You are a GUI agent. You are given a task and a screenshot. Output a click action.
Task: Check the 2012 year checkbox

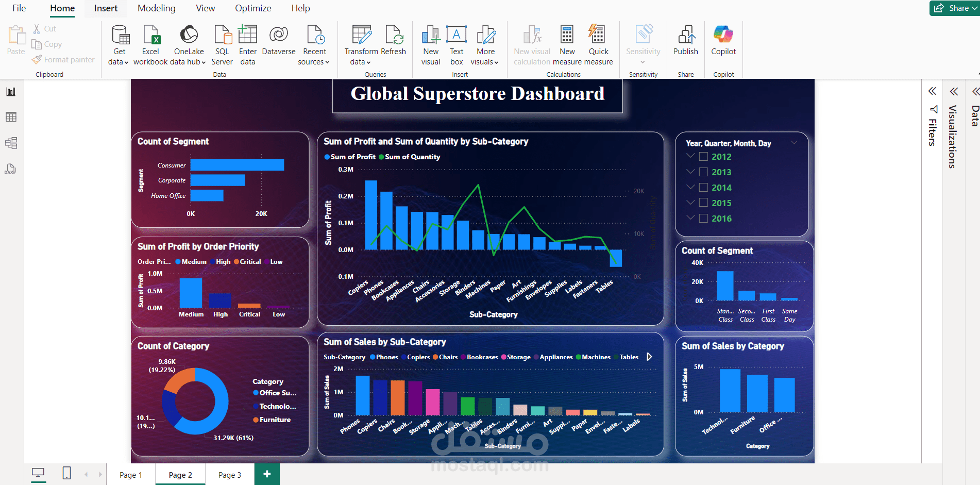click(703, 157)
